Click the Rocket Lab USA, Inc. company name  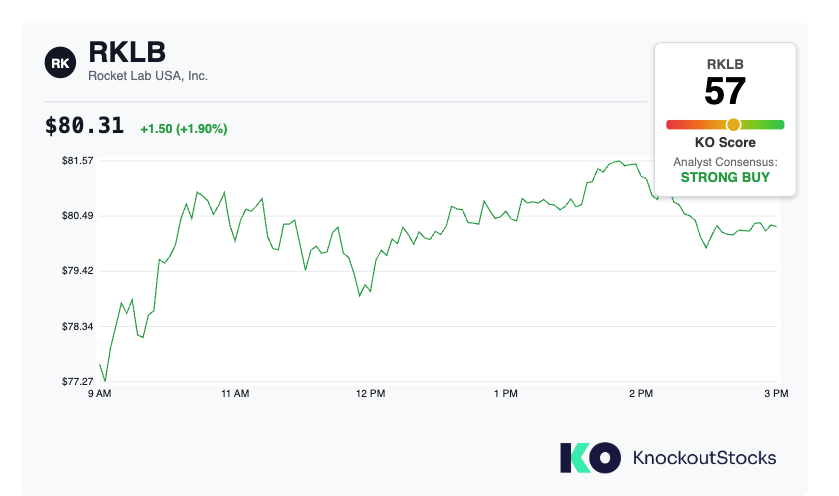pos(148,76)
